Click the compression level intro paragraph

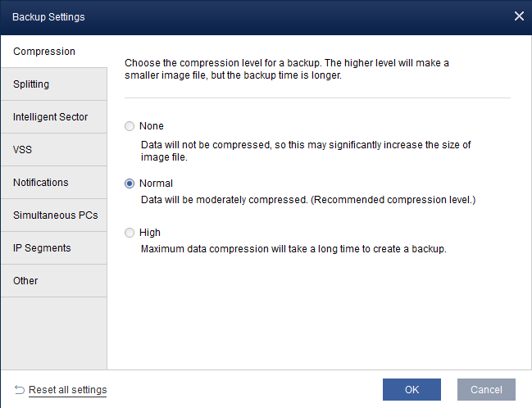pos(286,69)
